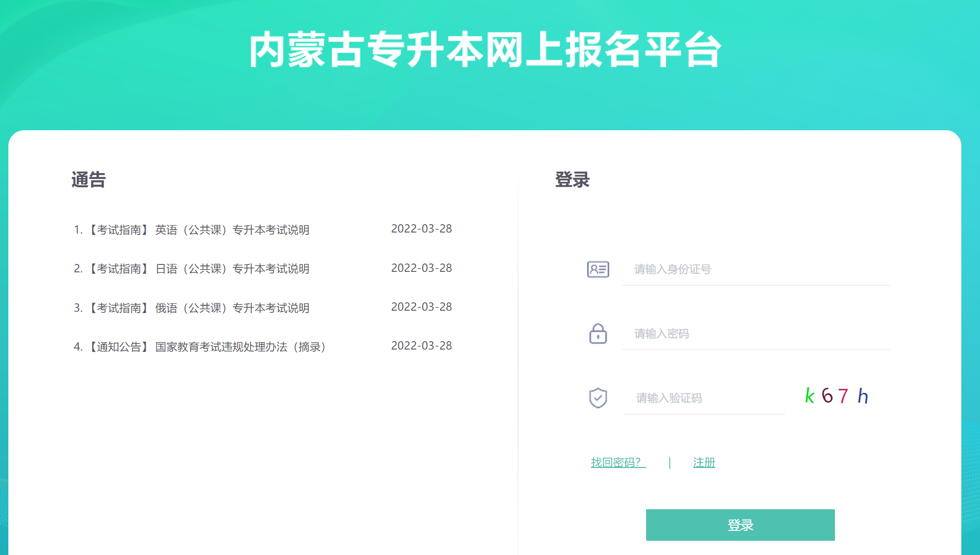This screenshot has width=980, height=555.
Task: Click the 登录 section heading
Action: tap(572, 180)
